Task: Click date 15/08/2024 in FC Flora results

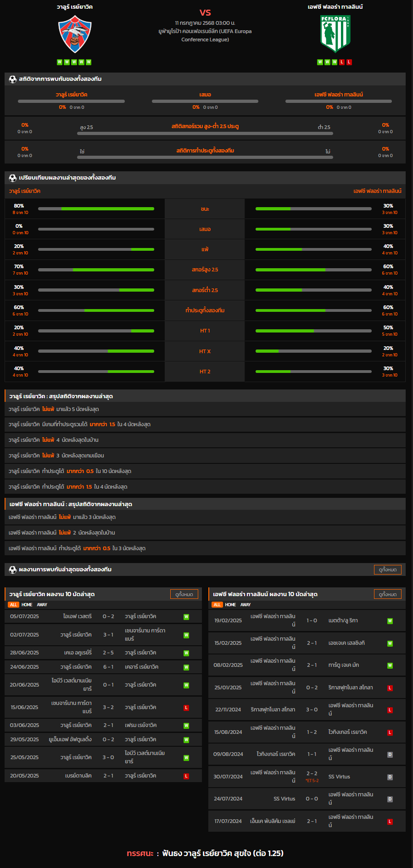Action: (228, 732)
